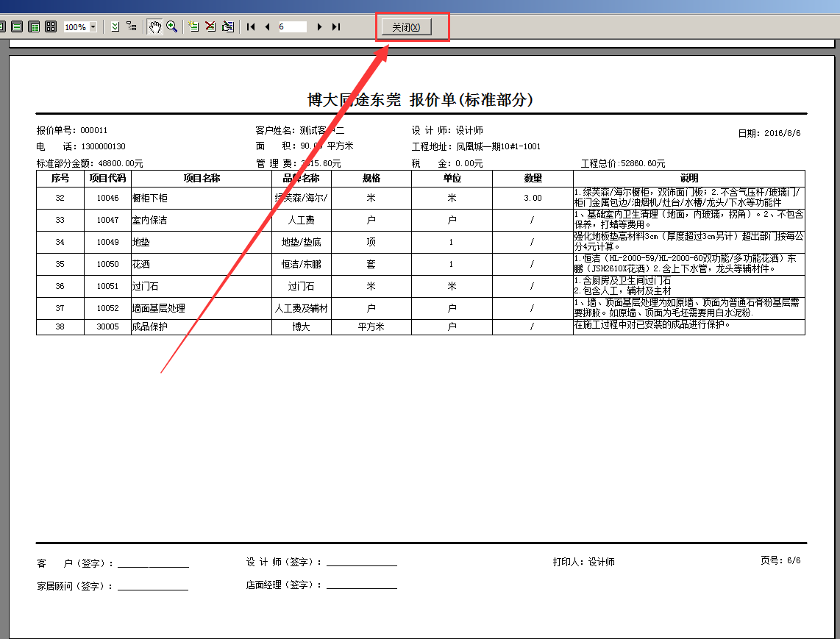Select the magnifier zoom tool
The width and height of the screenshot is (840, 639).
point(171,26)
